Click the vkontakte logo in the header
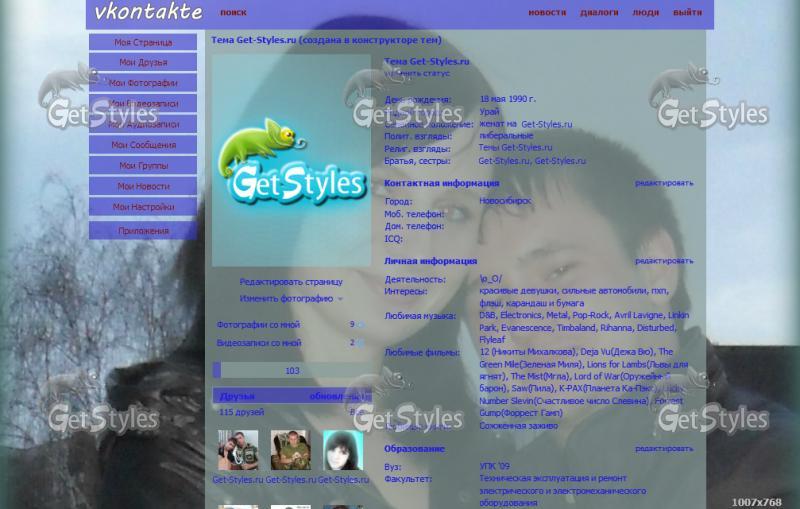The image size is (800, 509). (148, 12)
